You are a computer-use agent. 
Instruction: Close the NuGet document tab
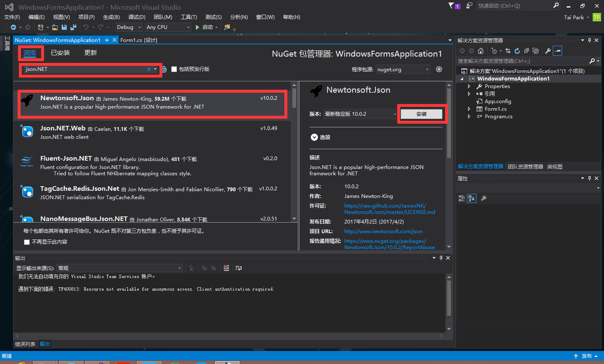(114, 40)
